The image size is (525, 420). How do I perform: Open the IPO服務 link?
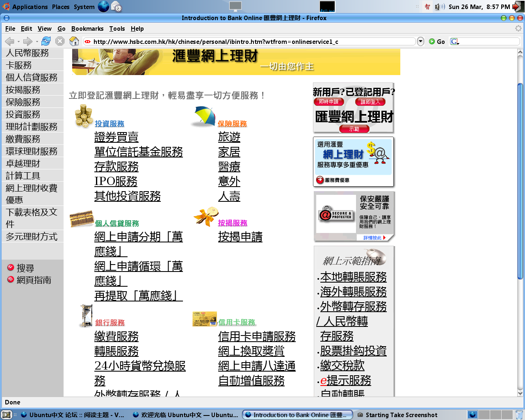(x=116, y=181)
